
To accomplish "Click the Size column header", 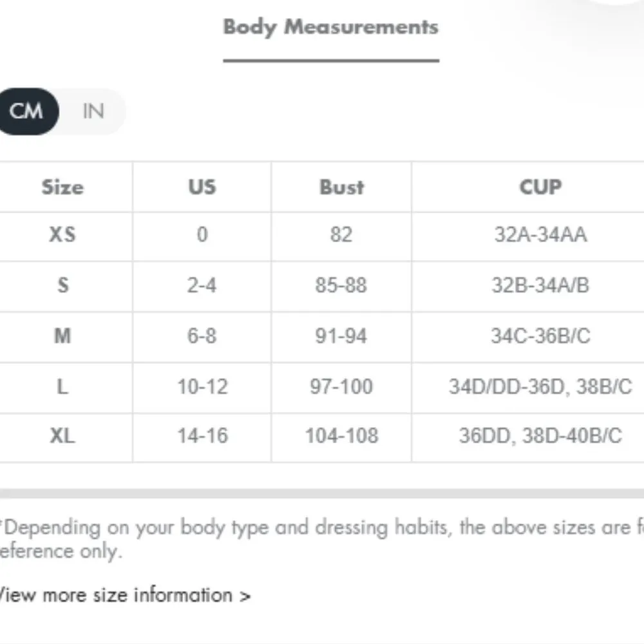I will (x=62, y=187).
